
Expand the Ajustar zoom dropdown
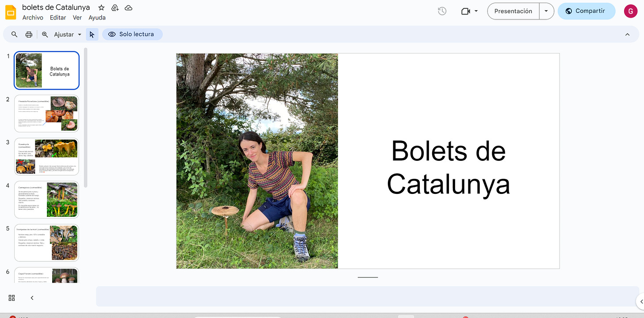68,34
